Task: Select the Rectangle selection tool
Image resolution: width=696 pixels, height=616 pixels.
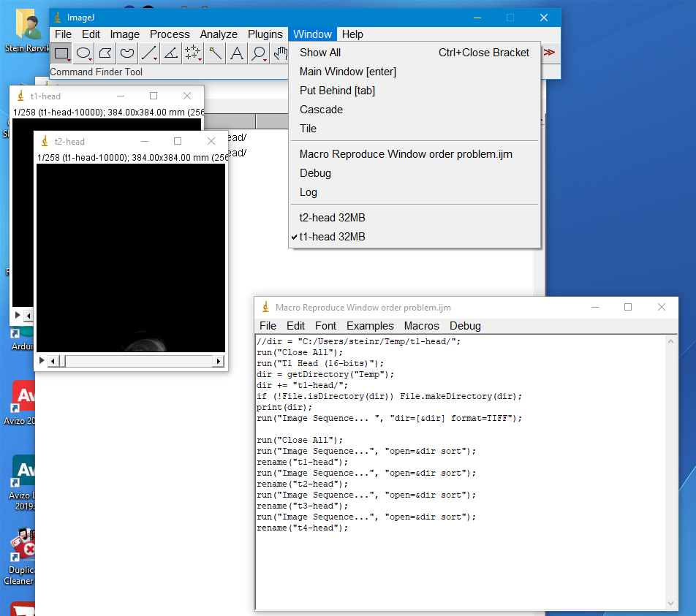Action: (x=61, y=53)
